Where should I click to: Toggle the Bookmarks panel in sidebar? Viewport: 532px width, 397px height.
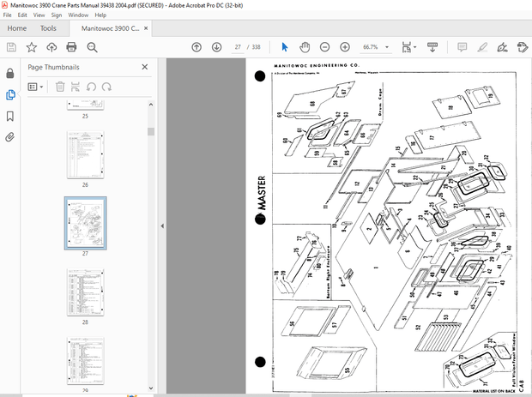(x=9, y=116)
